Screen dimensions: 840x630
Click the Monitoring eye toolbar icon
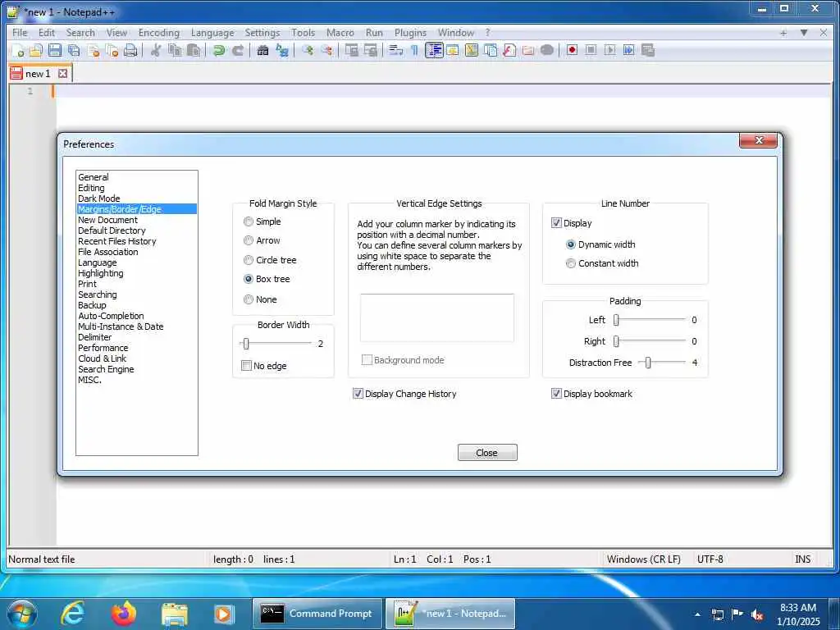click(547, 50)
